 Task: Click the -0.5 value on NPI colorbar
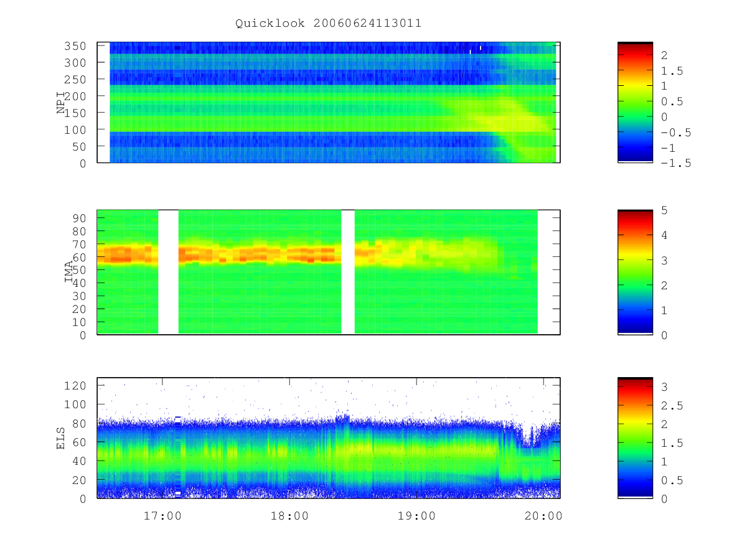[x=675, y=133]
